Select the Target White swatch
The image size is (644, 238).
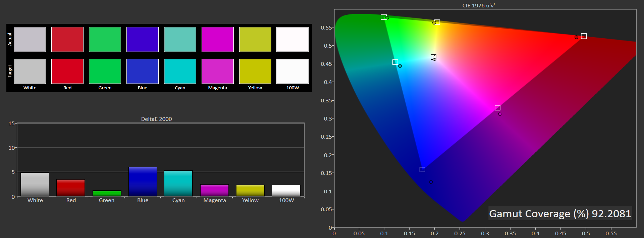pos(30,71)
